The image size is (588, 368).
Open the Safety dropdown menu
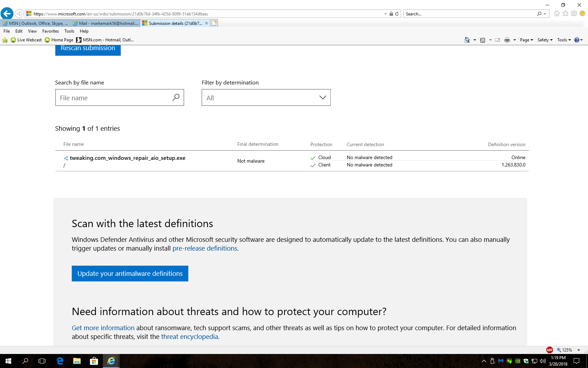[545, 40]
